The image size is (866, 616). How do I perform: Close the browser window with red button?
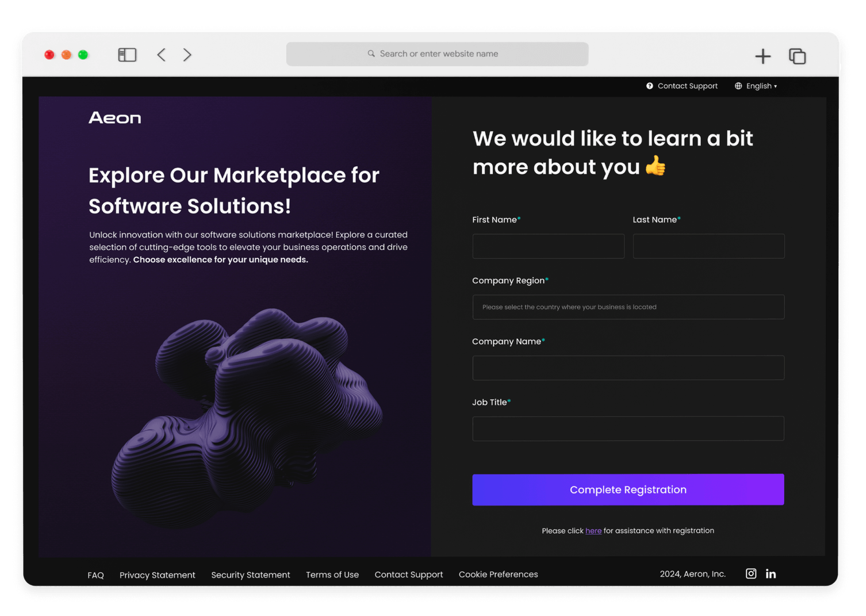49,55
